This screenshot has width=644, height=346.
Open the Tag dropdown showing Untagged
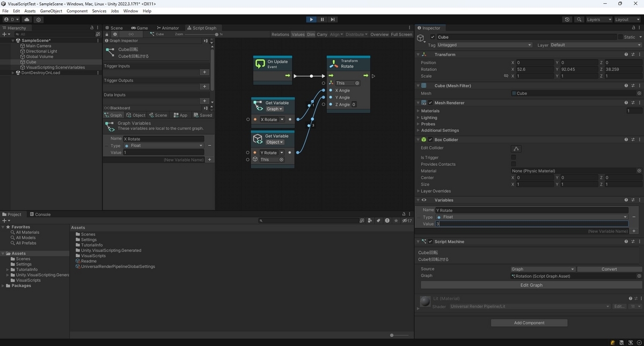pyautogui.click(x=484, y=45)
